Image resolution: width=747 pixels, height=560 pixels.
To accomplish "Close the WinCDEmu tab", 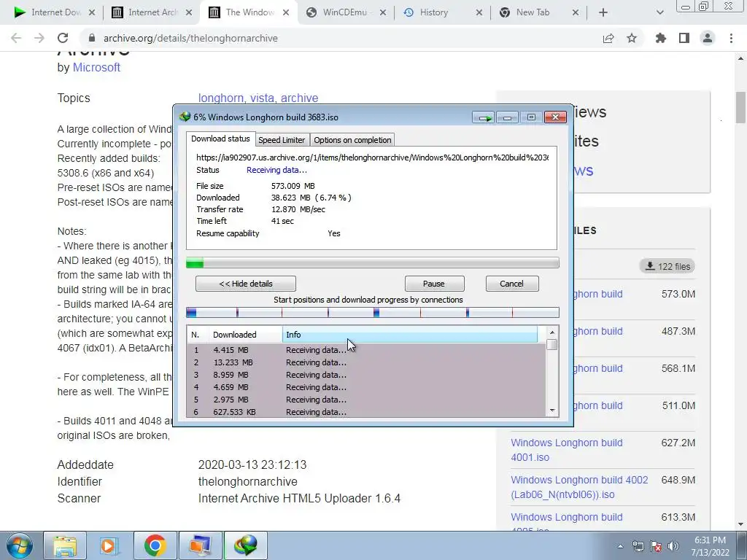I will click(x=382, y=13).
